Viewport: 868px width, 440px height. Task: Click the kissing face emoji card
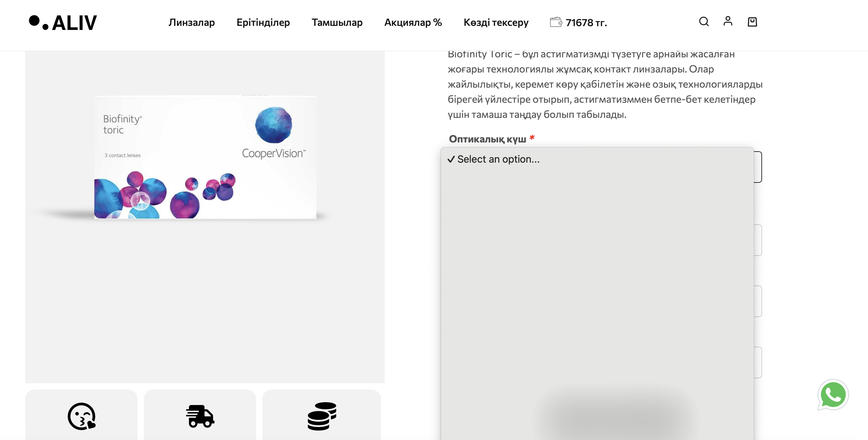[82, 416]
